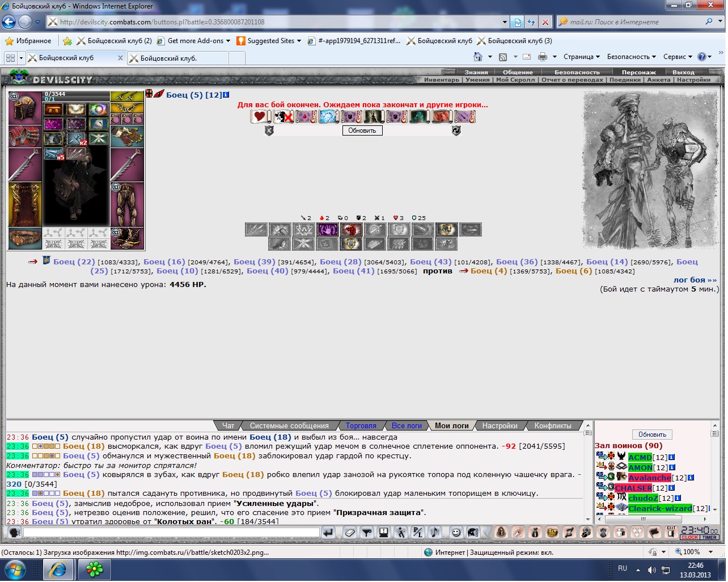Screen dimensions: 728x582
Task: Click the armored leggings equipment slot
Action: click(x=127, y=204)
